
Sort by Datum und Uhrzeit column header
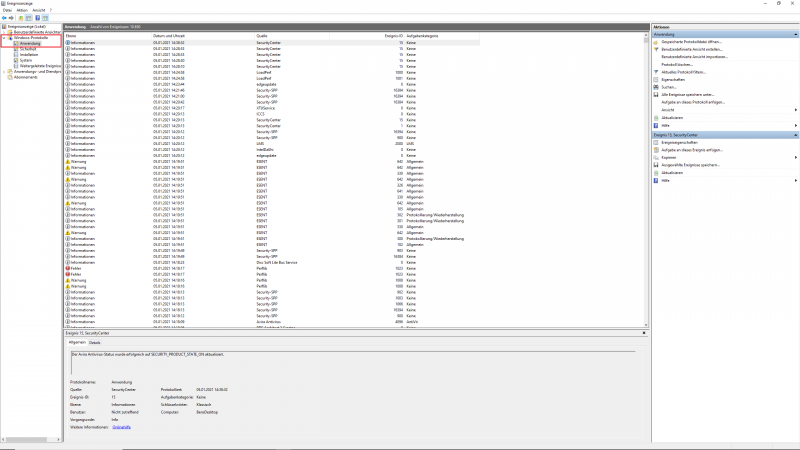tap(203, 36)
